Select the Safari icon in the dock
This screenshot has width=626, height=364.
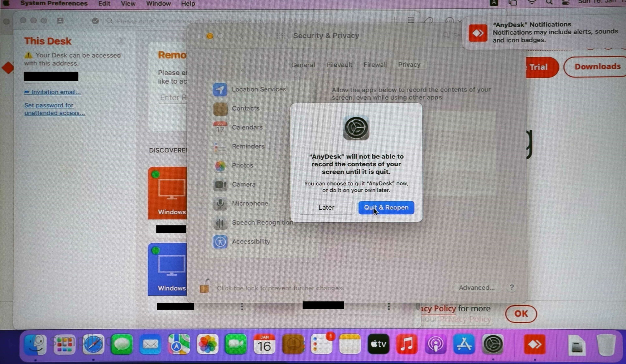tap(94, 345)
